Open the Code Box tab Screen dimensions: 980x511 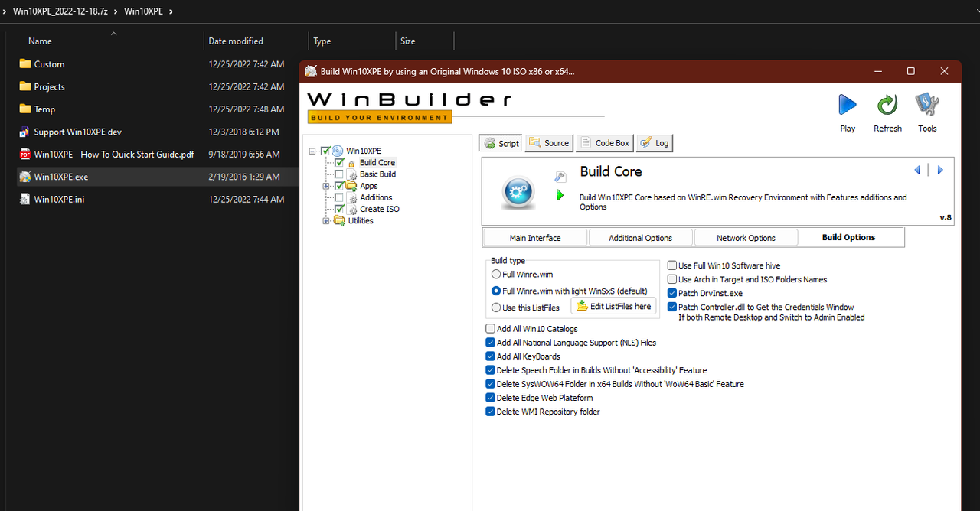tap(605, 143)
